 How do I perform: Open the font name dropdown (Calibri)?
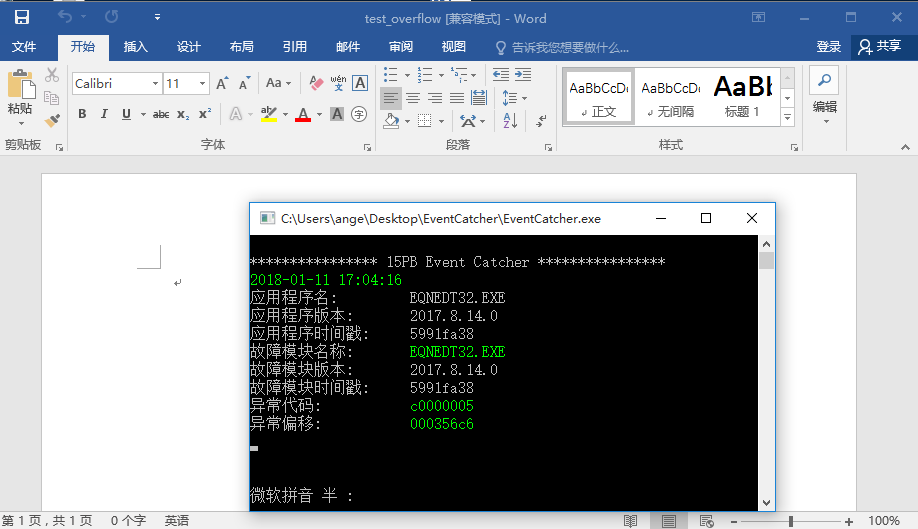155,84
